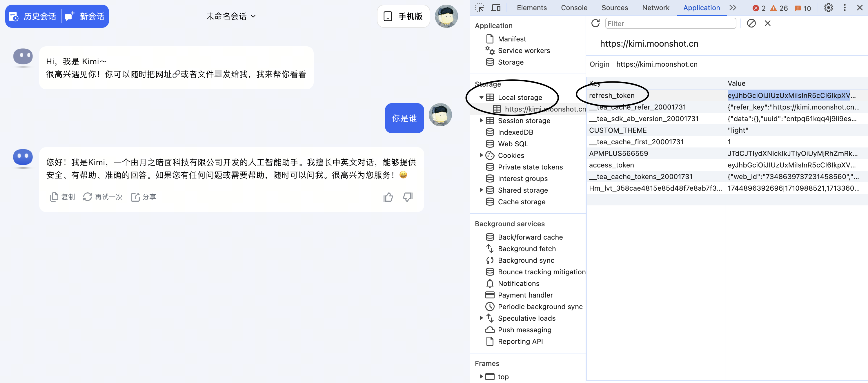Click the clear storage icon button

(x=751, y=23)
